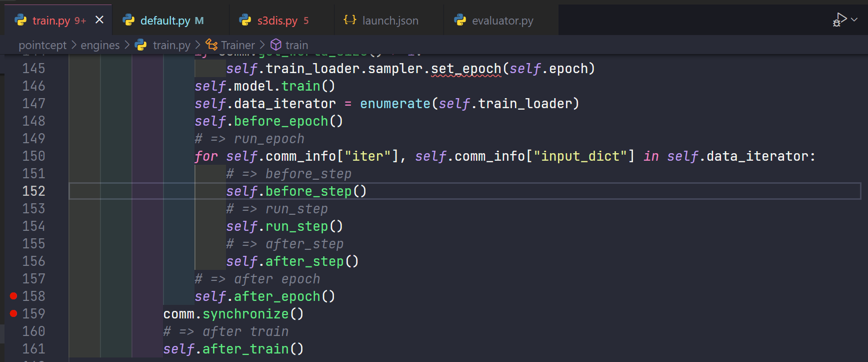Click line number 150 in the gutter
The image size is (868, 362).
33,156
